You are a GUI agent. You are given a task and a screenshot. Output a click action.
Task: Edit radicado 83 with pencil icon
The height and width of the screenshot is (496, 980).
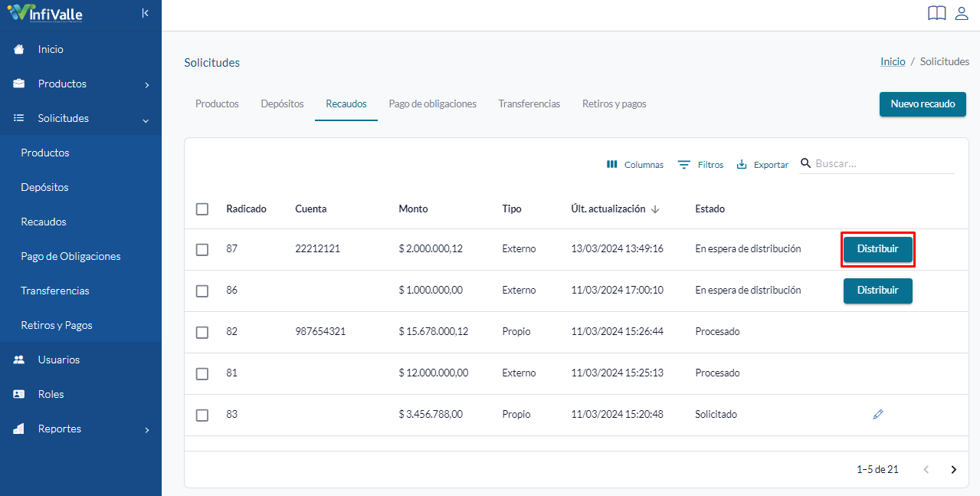[878, 414]
